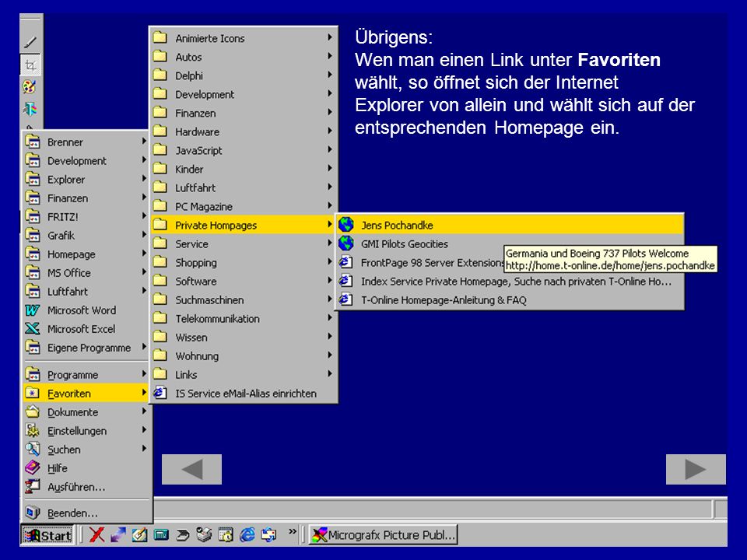
Task: Go to the previous slide with the left arrow
Action: pyautogui.click(x=191, y=469)
